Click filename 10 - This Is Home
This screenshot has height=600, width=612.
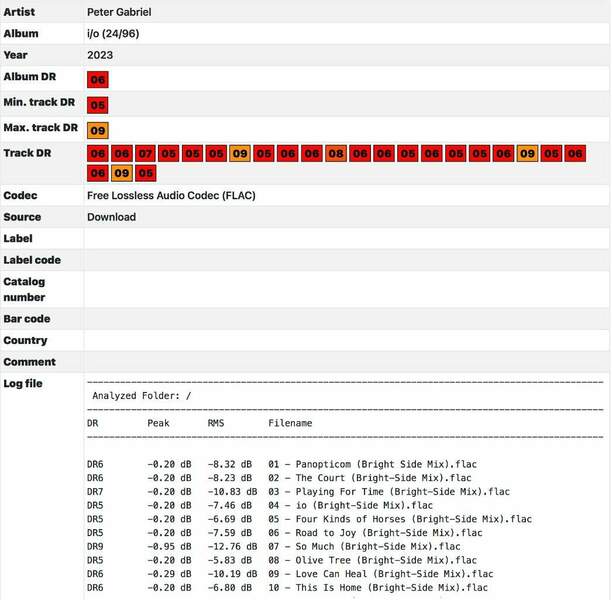pyautogui.click(x=378, y=588)
